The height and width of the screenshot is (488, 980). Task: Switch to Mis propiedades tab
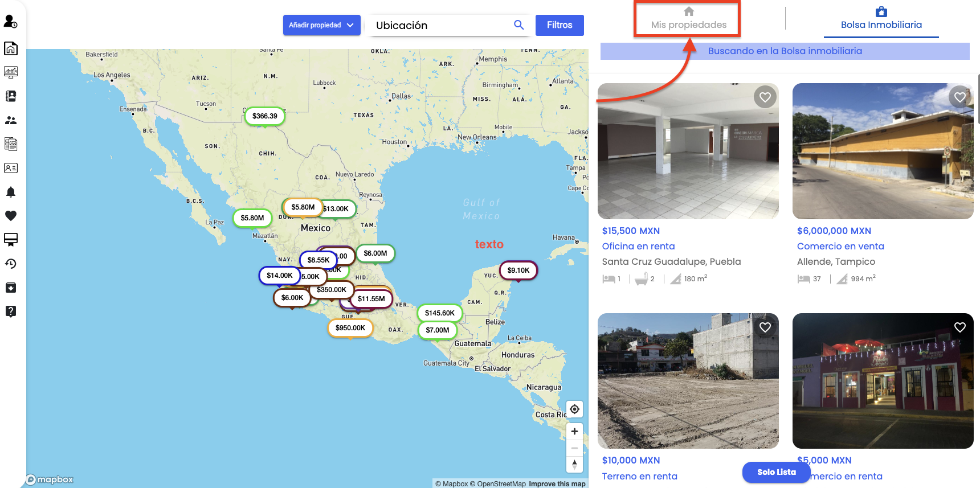coord(688,19)
